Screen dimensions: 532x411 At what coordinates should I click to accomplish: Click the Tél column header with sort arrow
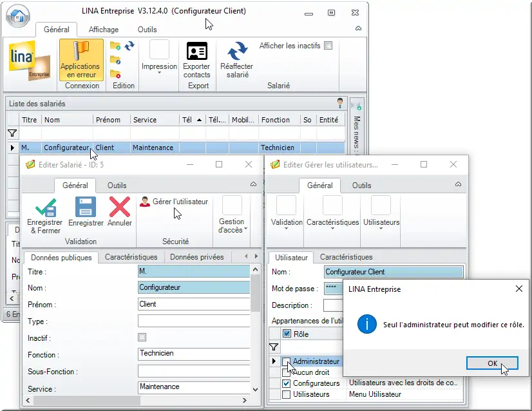click(192, 120)
